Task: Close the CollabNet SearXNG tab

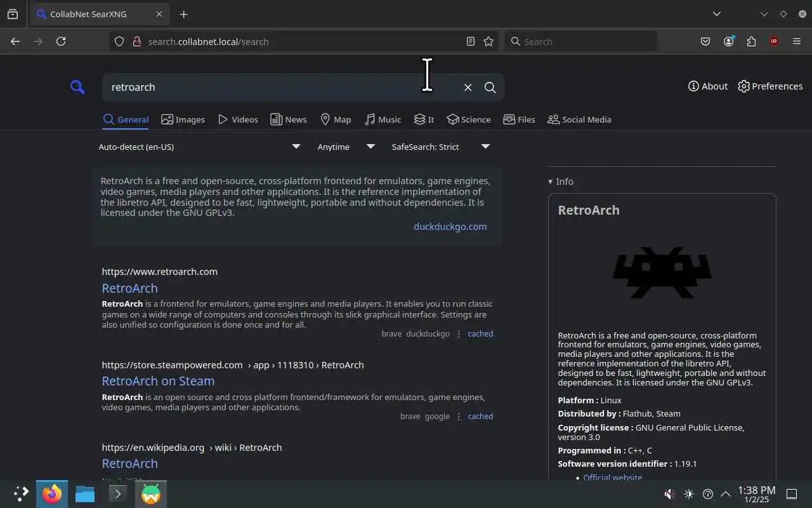Action: click(x=159, y=14)
